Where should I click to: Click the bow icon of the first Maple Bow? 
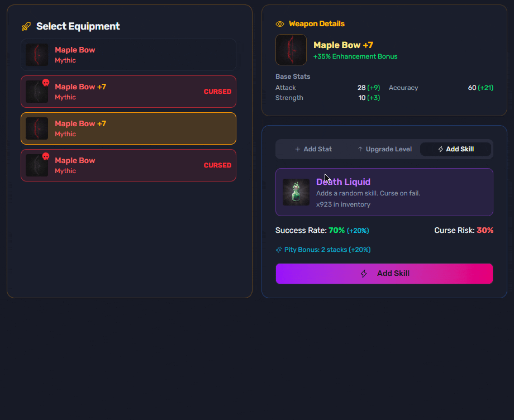37,55
